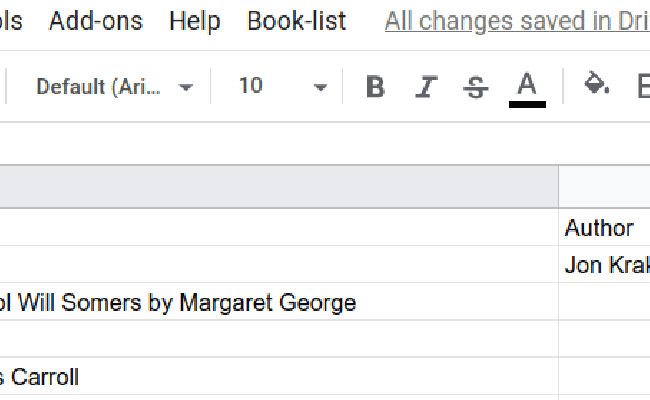
Task: Open the Add-ons menu
Action: tap(96, 21)
